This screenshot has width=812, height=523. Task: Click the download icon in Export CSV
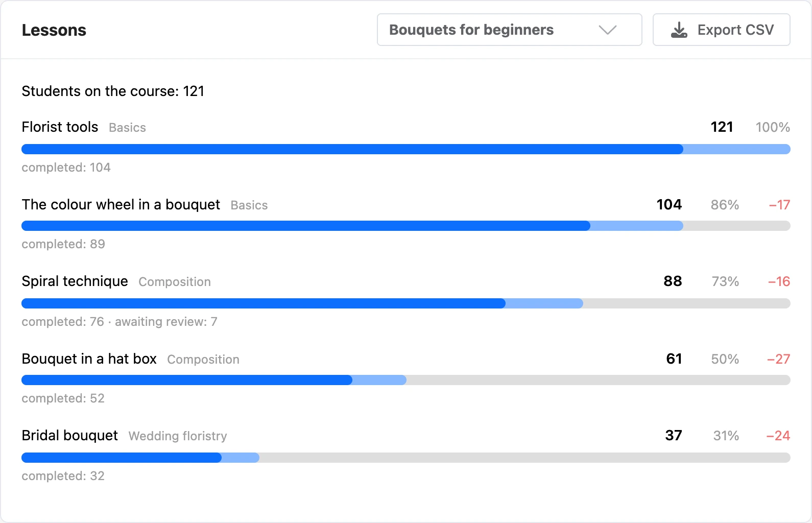pyautogui.click(x=679, y=30)
